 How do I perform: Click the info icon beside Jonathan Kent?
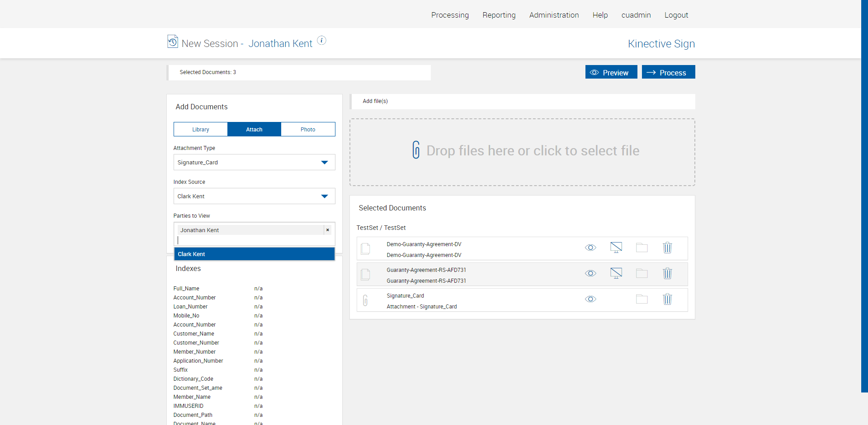pyautogui.click(x=321, y=40)
